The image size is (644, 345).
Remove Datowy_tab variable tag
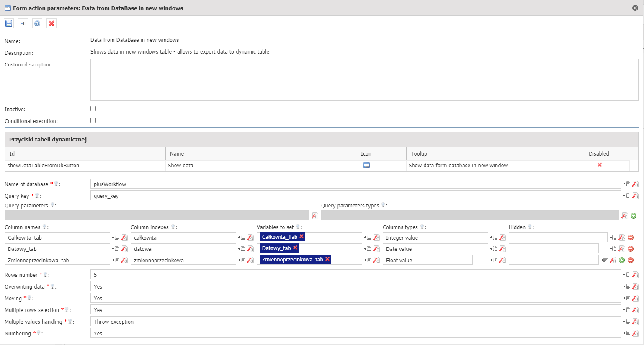point(295,248)
